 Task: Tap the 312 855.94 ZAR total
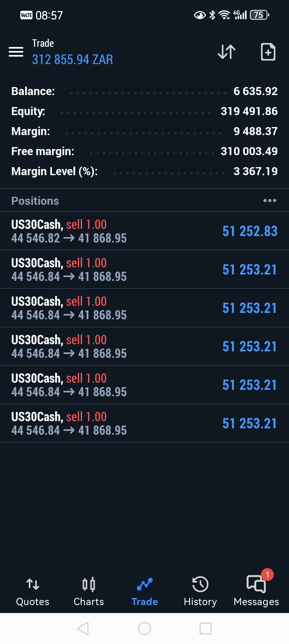point(73,60)
